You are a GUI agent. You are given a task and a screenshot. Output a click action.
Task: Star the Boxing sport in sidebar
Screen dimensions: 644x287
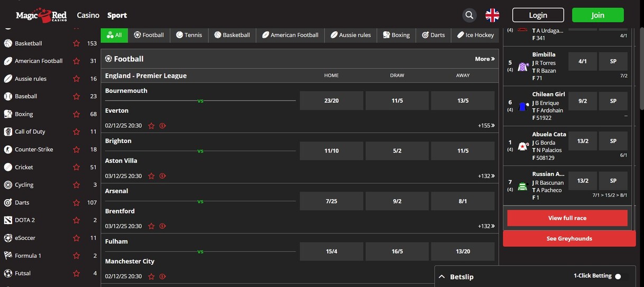pos(76,114)
